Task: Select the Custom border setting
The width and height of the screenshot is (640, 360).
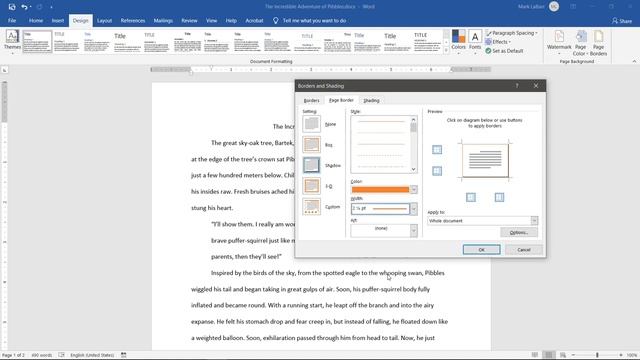Action: pos(311,207)
